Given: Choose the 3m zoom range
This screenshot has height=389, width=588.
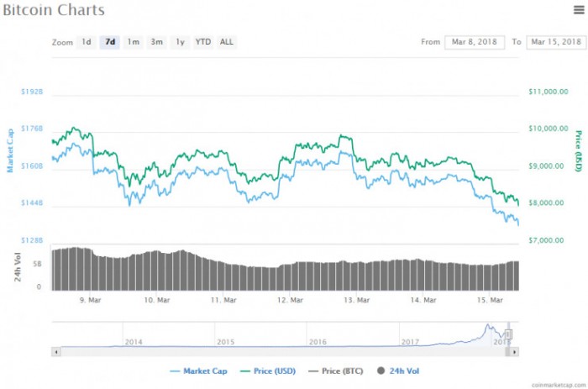Looking at the screenshot, I should click(x=157, y=42).
